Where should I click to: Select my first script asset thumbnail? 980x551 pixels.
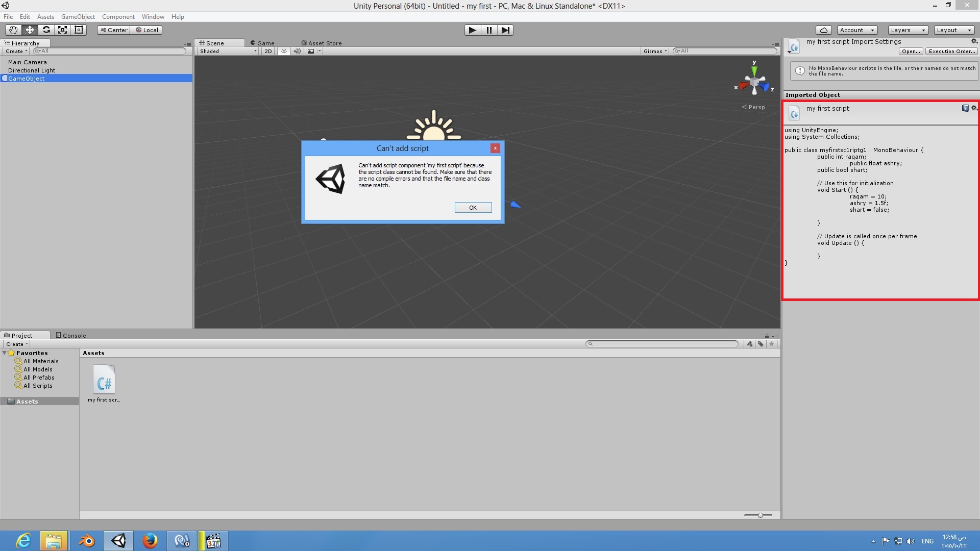click(104, 379)
